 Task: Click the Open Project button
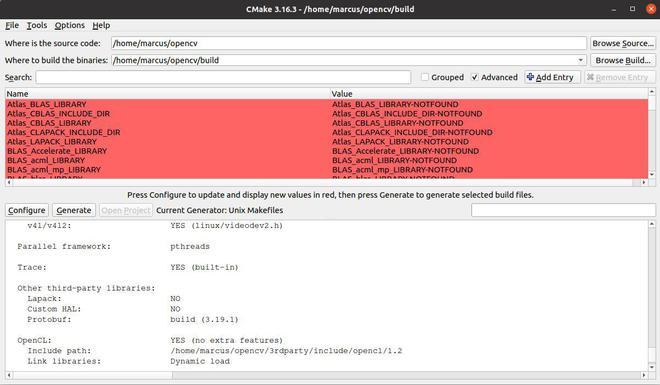point(126,210)
